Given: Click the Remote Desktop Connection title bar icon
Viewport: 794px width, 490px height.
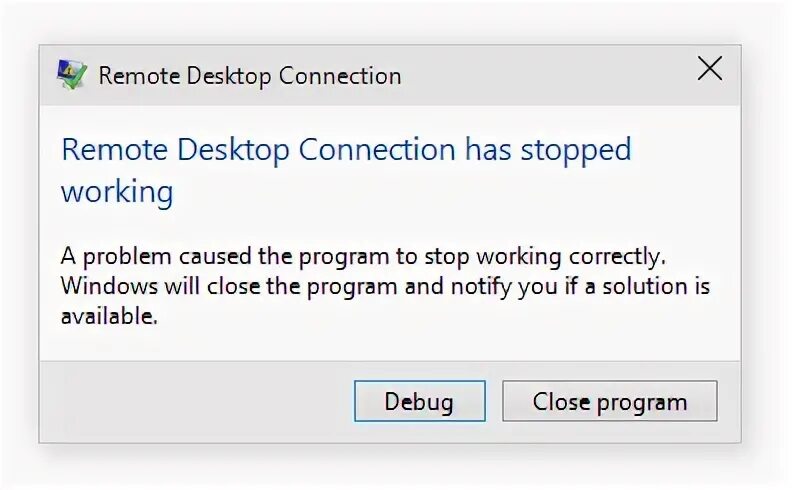Looking at the screenshot, I should tap(72, 75).
